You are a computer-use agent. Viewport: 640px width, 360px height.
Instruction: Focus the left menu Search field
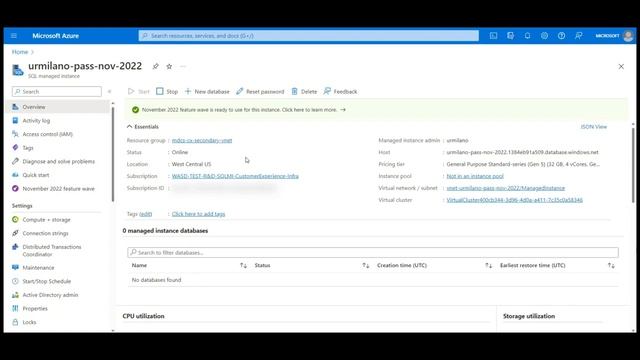[x=57, y=91]
